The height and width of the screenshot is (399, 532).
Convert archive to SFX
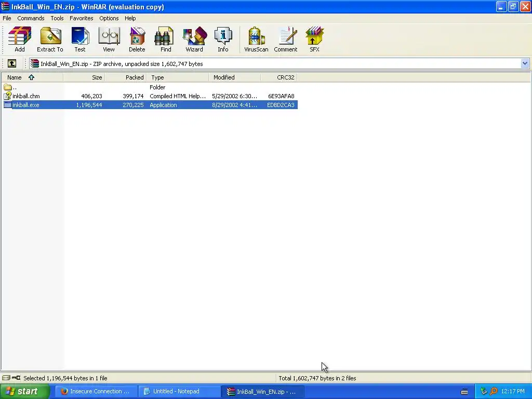tap(314, 39)
